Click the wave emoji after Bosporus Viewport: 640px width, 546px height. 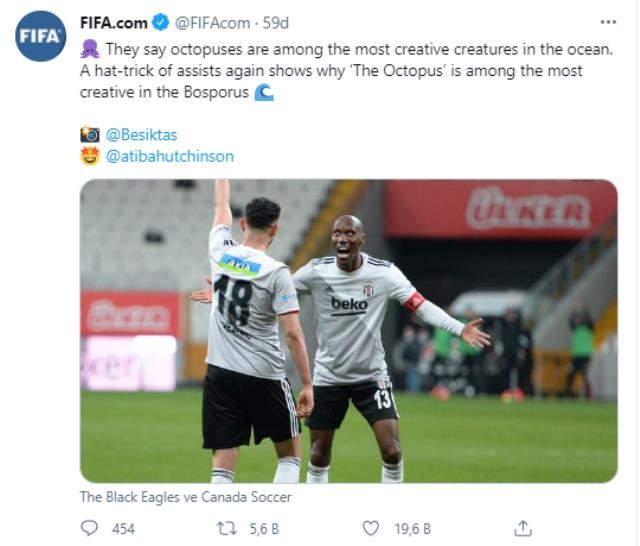click(264, 92)
